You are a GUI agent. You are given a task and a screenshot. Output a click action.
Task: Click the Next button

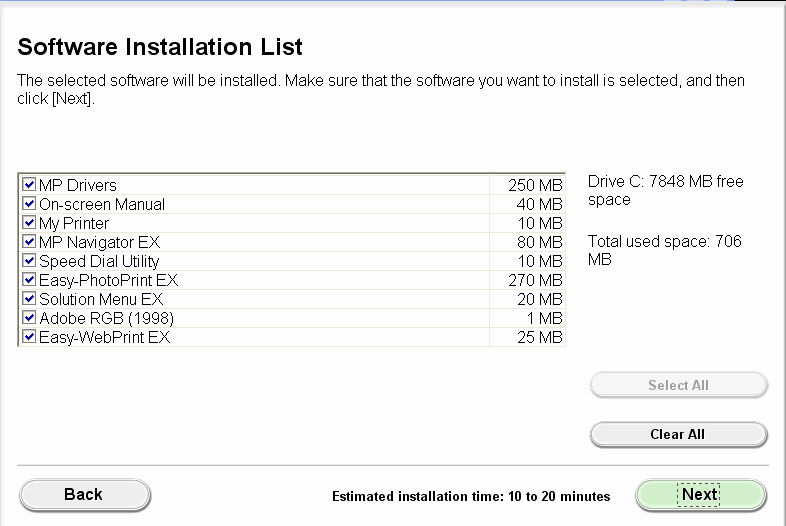[x=701, y=495]
